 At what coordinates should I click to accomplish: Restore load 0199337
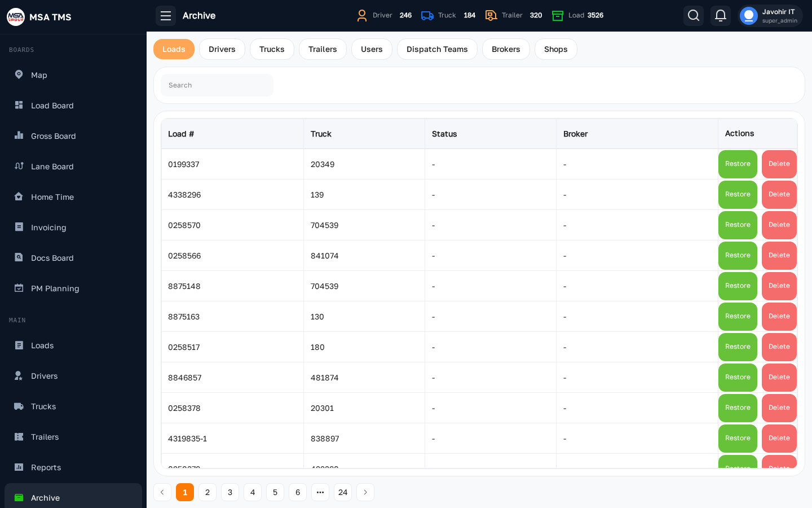click(x=738, y=164)
